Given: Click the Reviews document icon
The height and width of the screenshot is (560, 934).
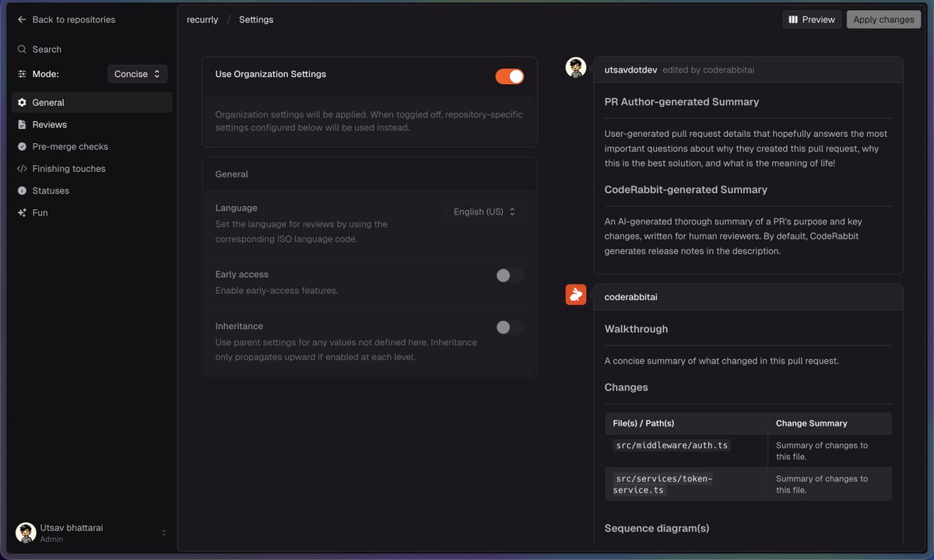Looking at the screenshot, I should pyautogui.click(x=22, y=124).
